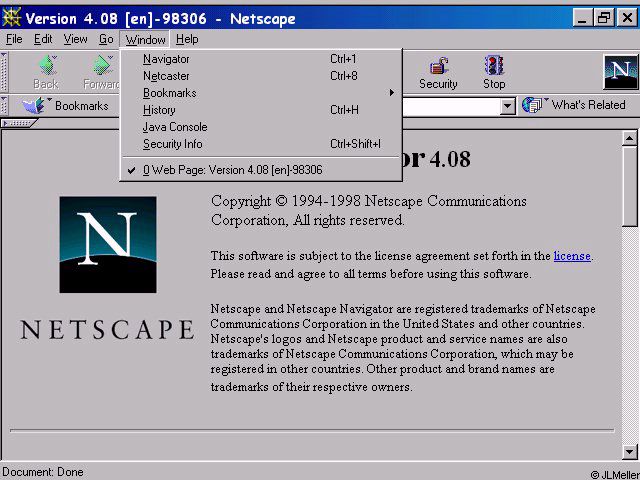Expand the Bookmarks submenu arrow
640x480 pixels.
pyautogui.click(x=391, y=93)
